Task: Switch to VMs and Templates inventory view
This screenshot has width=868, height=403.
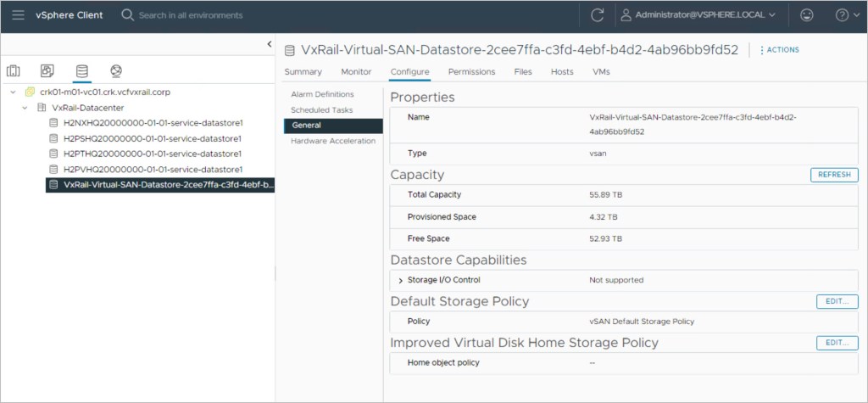Action: (x=47, y=70)
